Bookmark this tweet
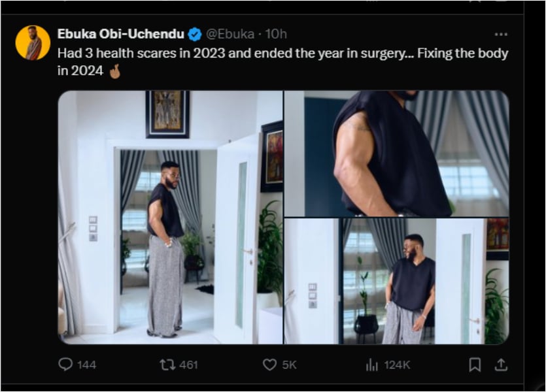 pos(475,365)
